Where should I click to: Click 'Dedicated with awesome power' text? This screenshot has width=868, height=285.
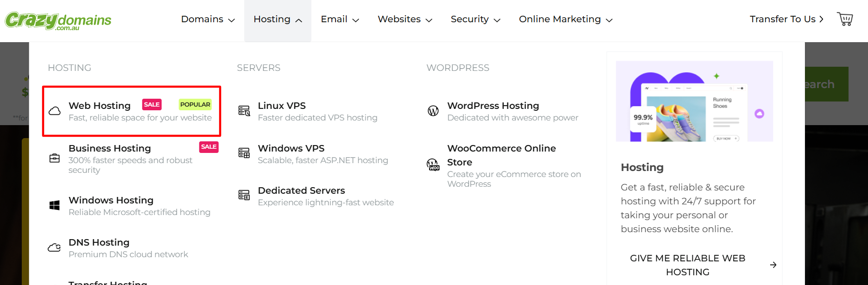click(513, 118)
